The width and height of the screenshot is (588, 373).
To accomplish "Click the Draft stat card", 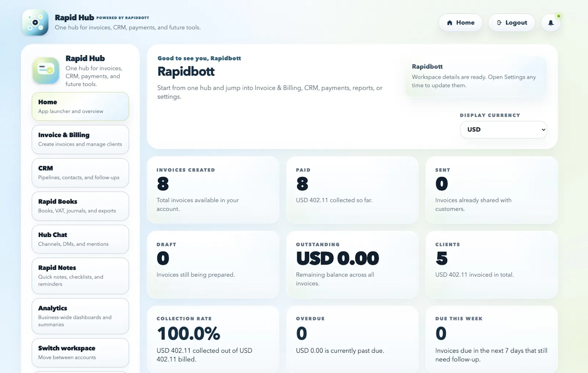I will (x=213, y=264).
